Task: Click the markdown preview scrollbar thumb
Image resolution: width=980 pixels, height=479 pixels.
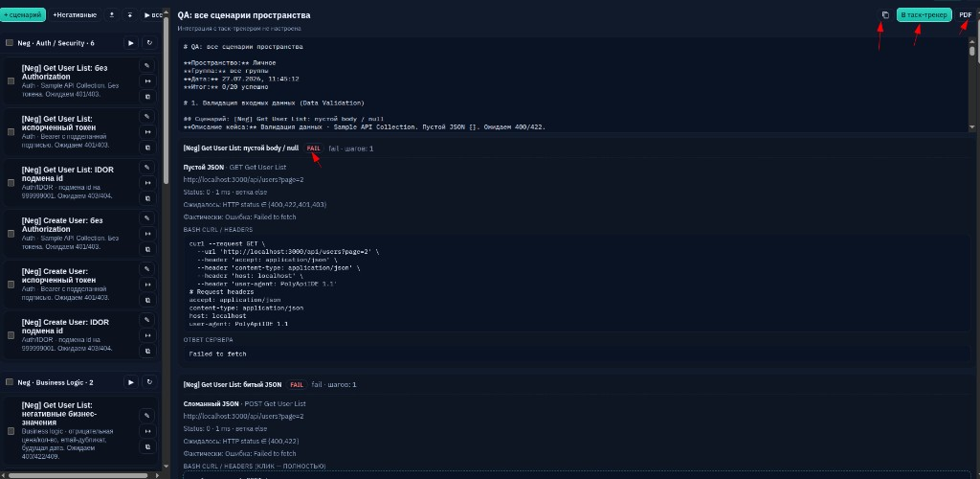Action: [x=972, y=52]
